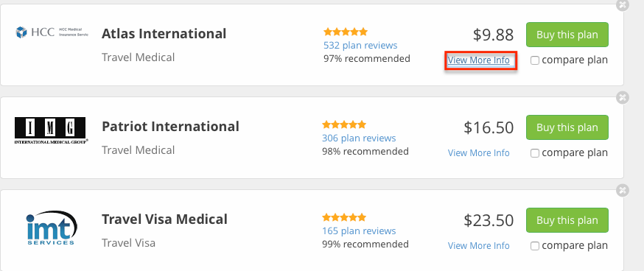Click the Atlas International star rating
This screenshot has height=271, width=644.
[346, 32]
